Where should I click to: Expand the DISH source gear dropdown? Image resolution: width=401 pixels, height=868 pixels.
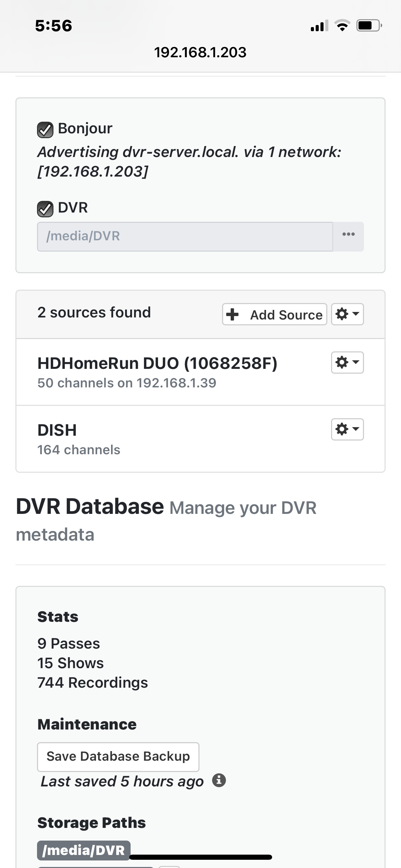(x=347, y=429)
